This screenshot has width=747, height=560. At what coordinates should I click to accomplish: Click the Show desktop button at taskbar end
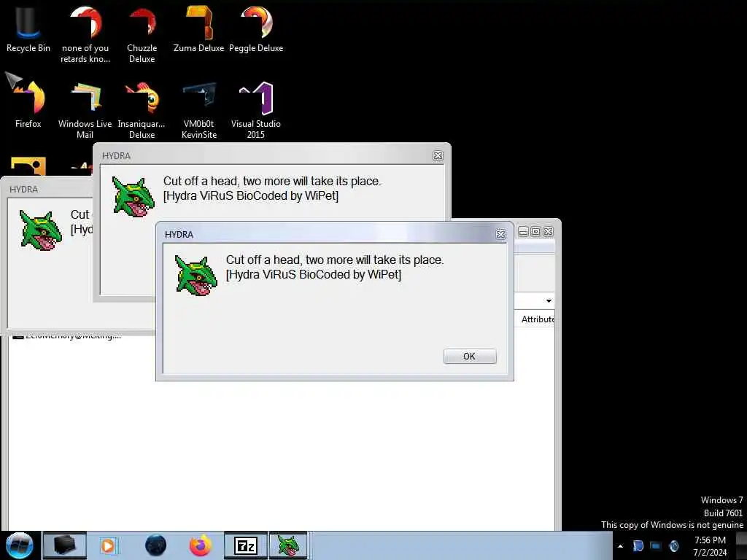[741, 545]
